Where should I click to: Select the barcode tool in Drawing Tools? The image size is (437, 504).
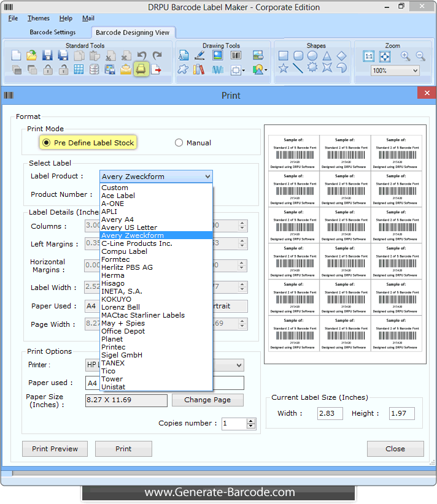tap(236, 56)
